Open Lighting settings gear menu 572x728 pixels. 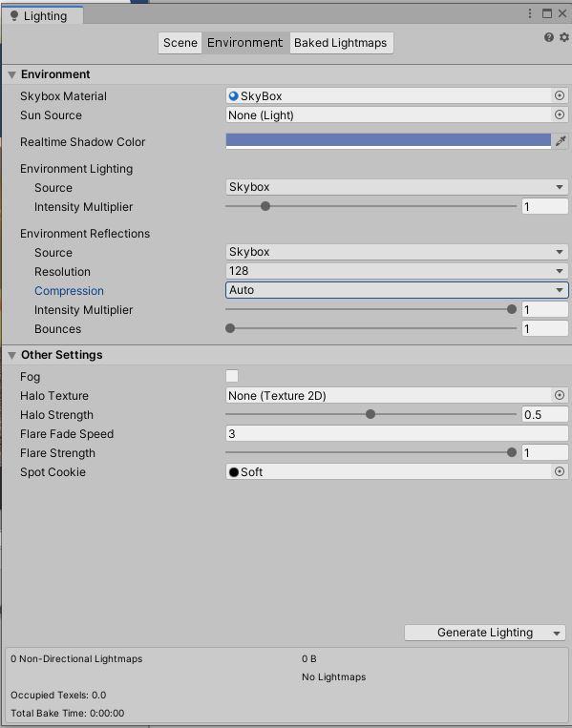(563, 37)
